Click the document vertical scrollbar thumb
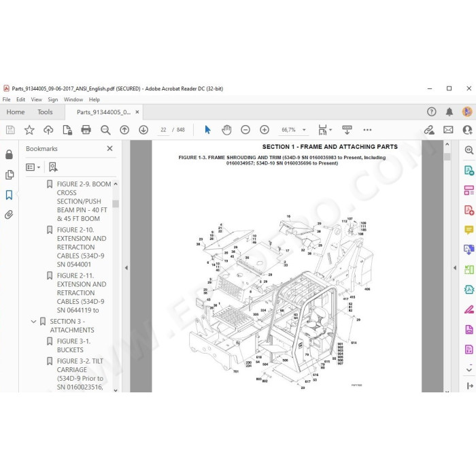 pyautogui.click(x=447, y=156)
